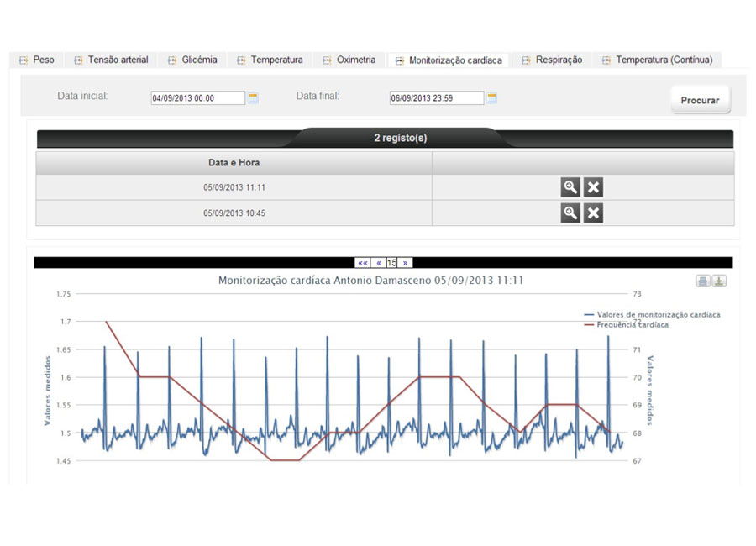Download the cardiac monitoring chart
Viewport: 756px width, 546px height.
point(719,281)
